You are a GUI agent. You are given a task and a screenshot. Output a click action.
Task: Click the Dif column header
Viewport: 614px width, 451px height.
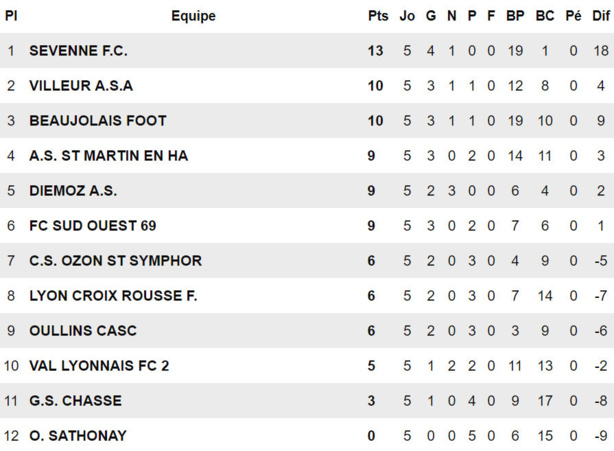[601, 16]
